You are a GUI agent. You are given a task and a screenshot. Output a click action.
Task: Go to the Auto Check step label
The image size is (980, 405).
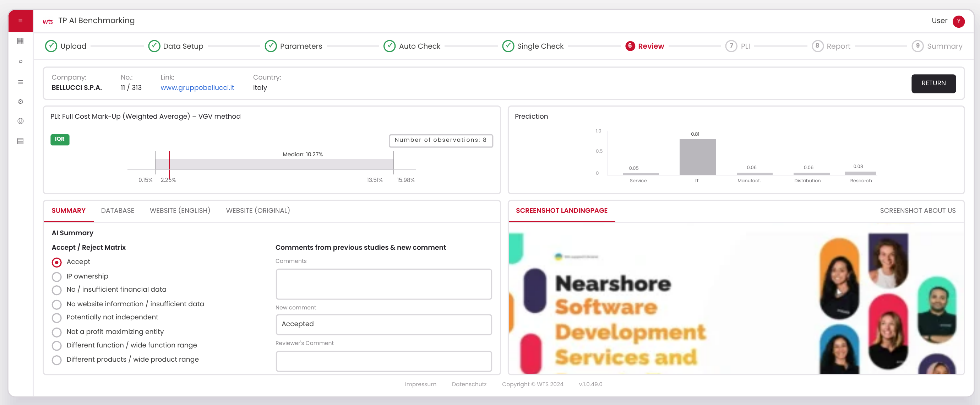point(419,46)
